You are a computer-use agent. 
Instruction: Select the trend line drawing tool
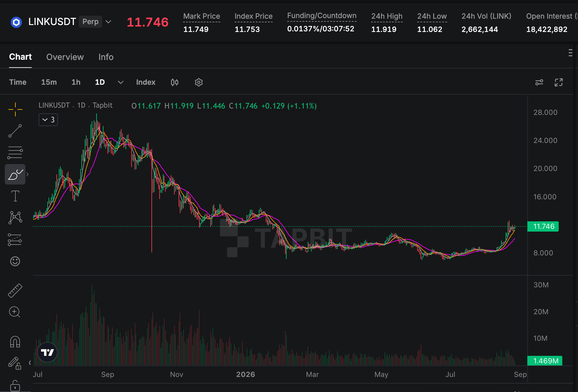pyautogui.click(x=15, y=131)
